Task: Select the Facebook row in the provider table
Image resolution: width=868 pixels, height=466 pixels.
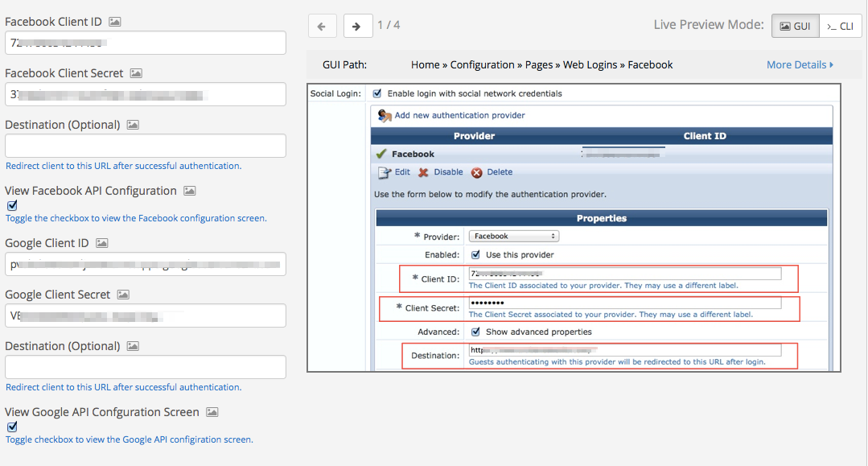Action: pos(602,154)
